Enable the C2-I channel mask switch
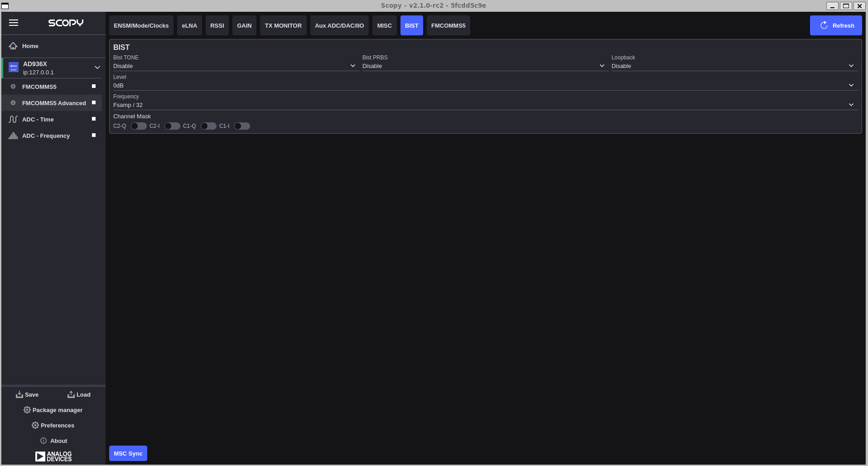The height and width of the screenshot is (466, 868). click(x=172, y=126)
